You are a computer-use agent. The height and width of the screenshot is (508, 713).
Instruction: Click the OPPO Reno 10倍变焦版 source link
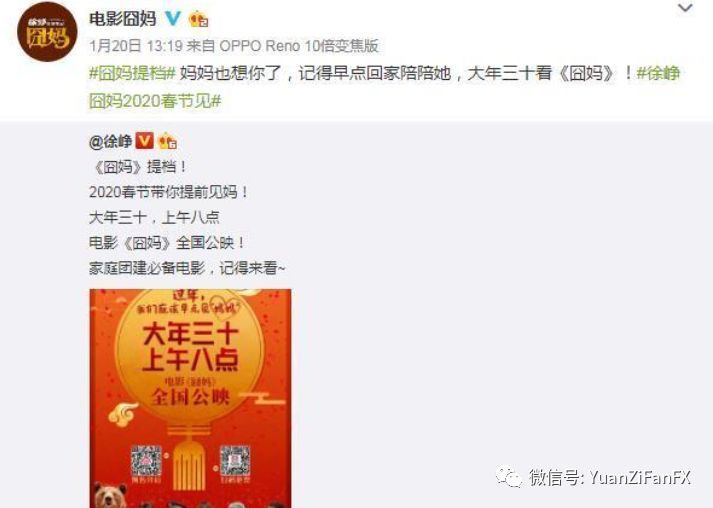pyautogui.click(x=299, y=45)
